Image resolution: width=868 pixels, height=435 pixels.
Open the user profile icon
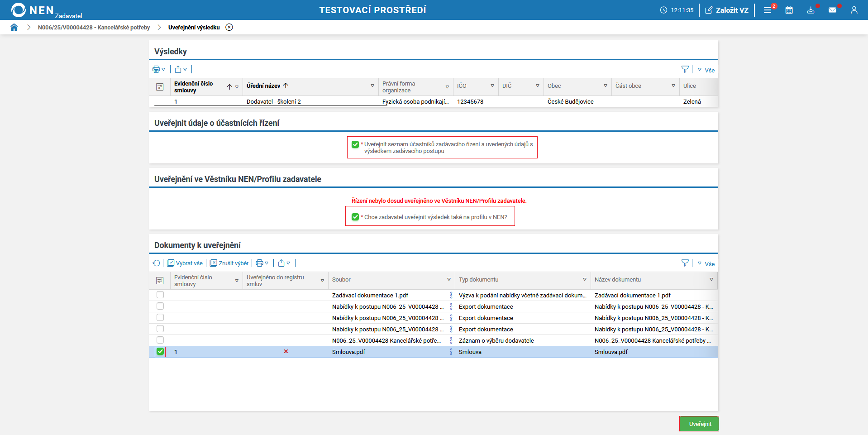point(854,10)
